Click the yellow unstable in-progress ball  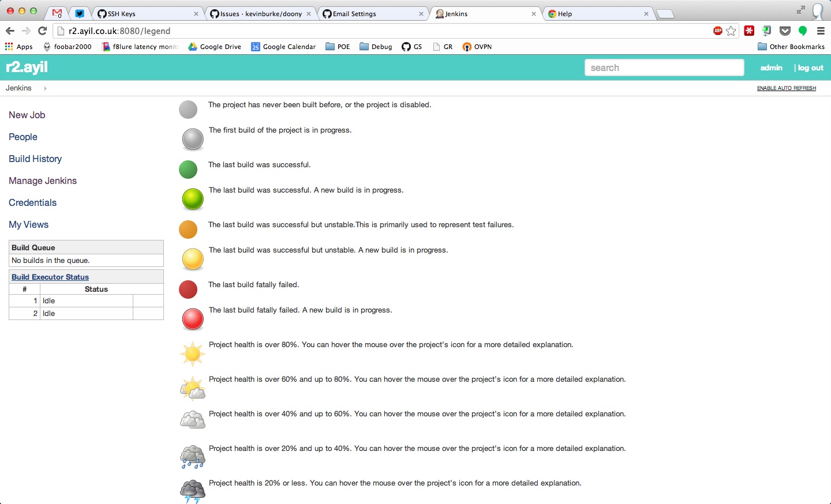193,259
